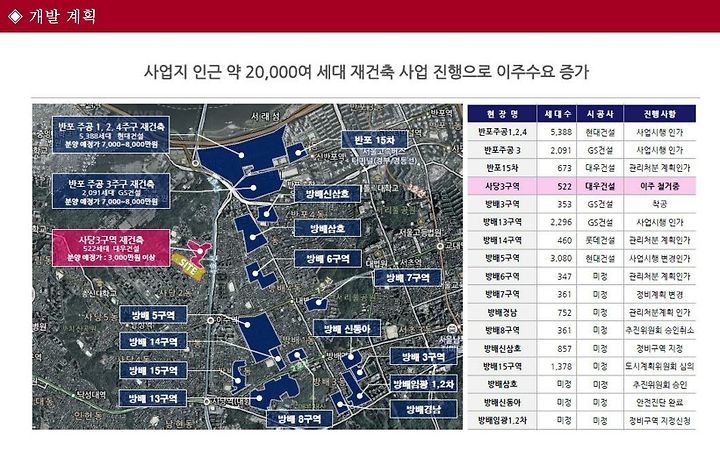Click the '시공사' table column header
Image resolution: width=720 pixels, height=458 pixels.
600,113
